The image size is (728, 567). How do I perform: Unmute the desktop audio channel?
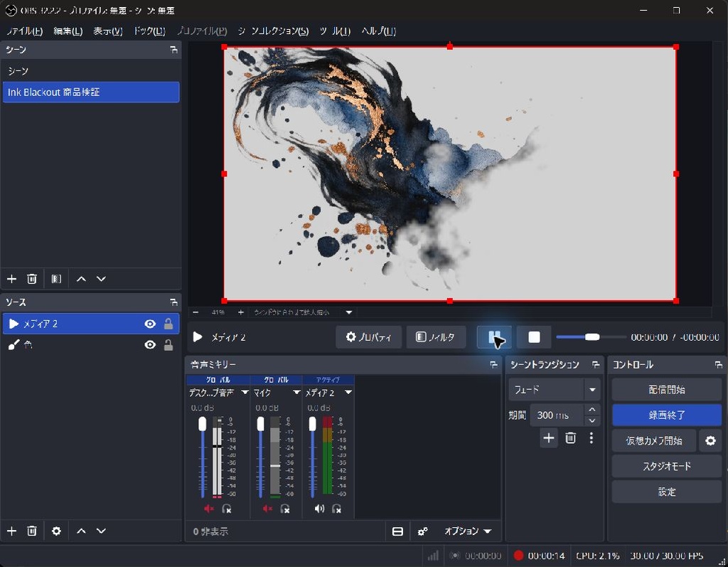[x=209, y=509]
